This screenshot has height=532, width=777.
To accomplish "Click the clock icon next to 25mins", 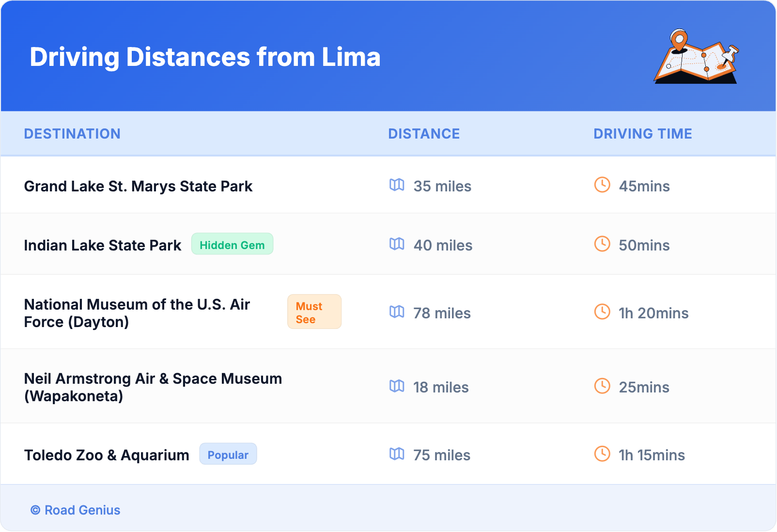I will (602, 386).
